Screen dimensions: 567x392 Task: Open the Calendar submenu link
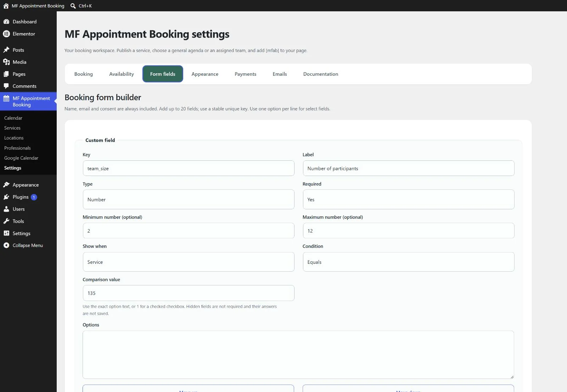(13, 118)
